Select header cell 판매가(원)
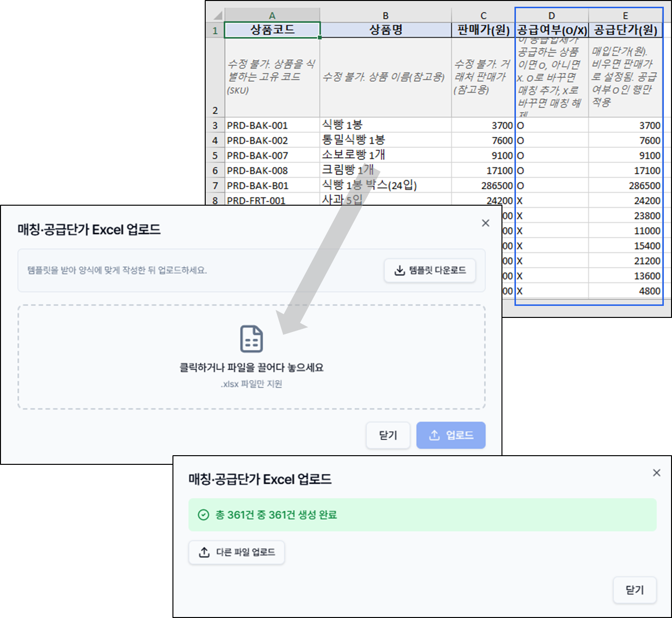 [x=483, y=30]
